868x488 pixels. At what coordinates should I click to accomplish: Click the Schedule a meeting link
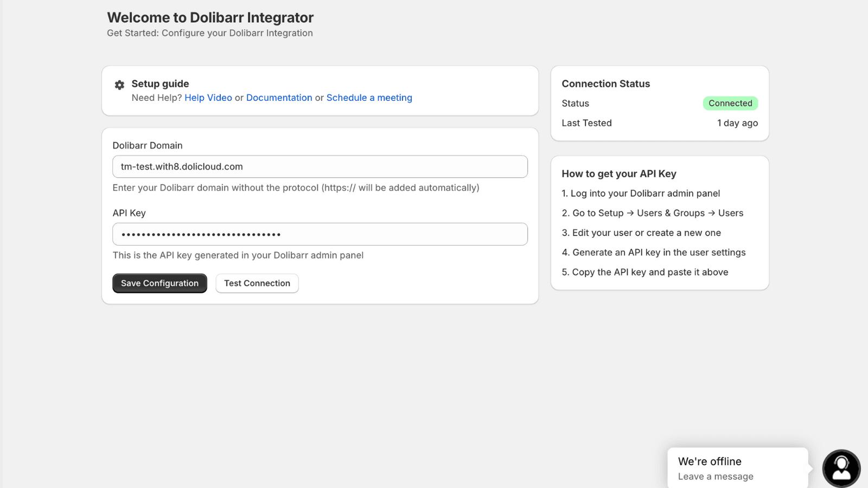369,98
